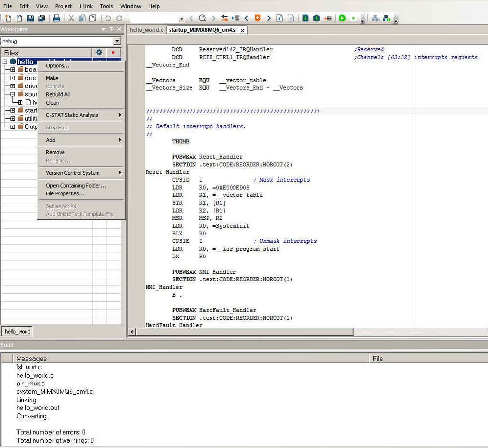Start Download and Debug green play button
Image resolution: width=488 pixels, height=448 pixels.
(342, 18)
